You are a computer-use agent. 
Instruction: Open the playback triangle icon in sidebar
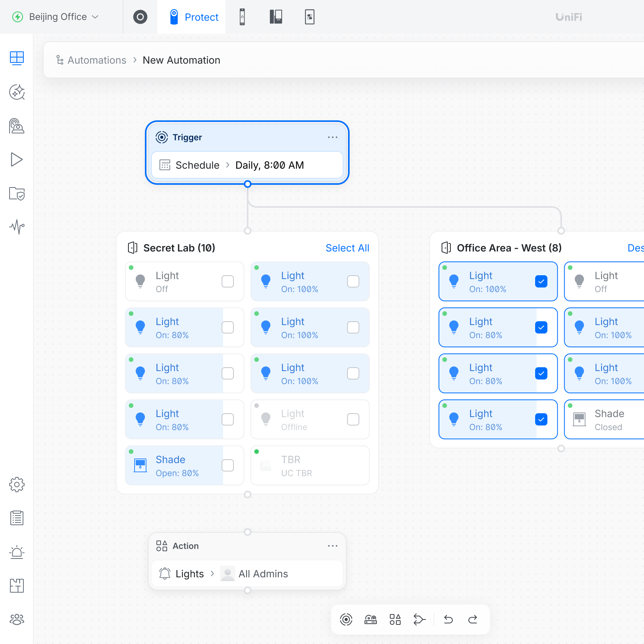[x=17, y=159]
